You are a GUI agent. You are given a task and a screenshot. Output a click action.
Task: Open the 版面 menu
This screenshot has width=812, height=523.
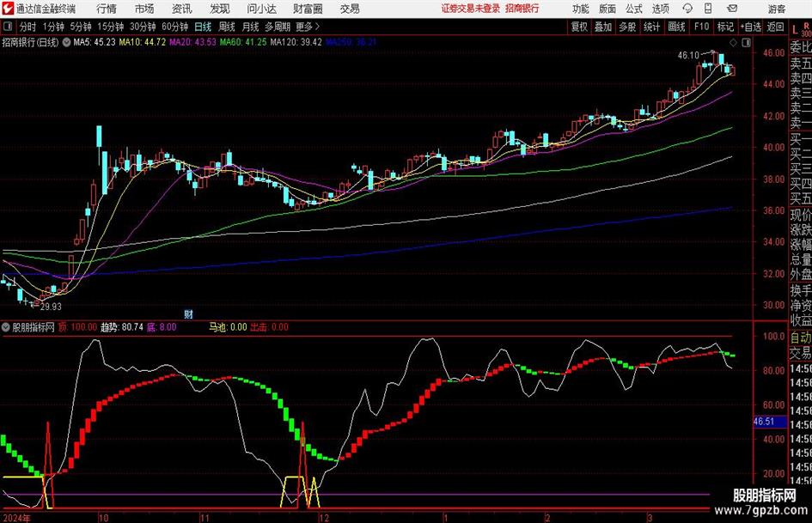coord(607,9)
